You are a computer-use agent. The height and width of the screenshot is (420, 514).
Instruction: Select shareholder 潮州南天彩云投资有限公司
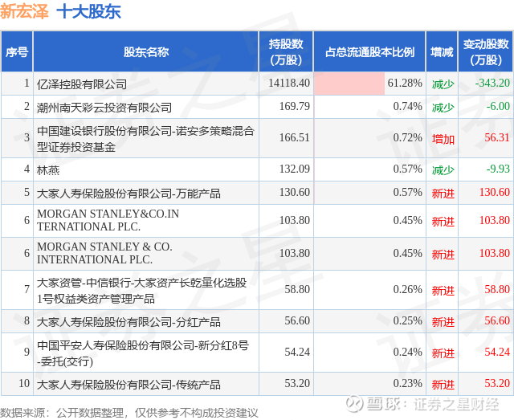tap(104, 108)
